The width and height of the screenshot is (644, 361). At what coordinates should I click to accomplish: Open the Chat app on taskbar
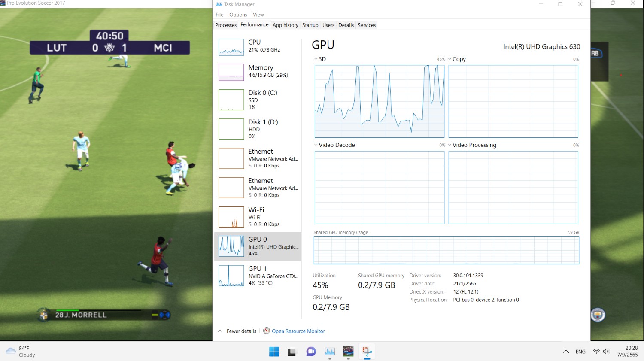(x=311, y=352)
